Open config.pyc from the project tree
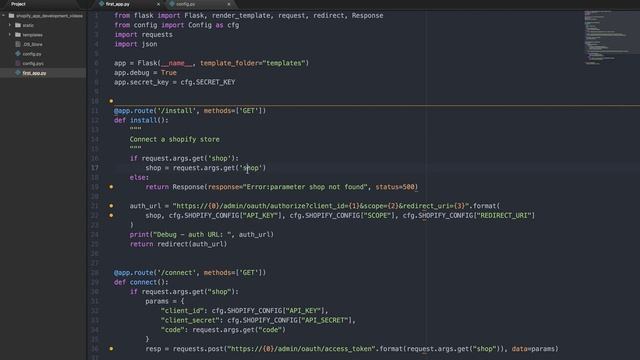640x360 pixels. coord(33,64)
